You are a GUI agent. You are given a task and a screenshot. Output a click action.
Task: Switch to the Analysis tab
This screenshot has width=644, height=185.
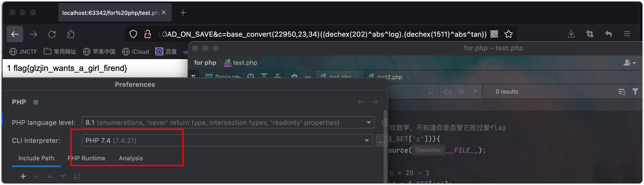pos(131,158)
